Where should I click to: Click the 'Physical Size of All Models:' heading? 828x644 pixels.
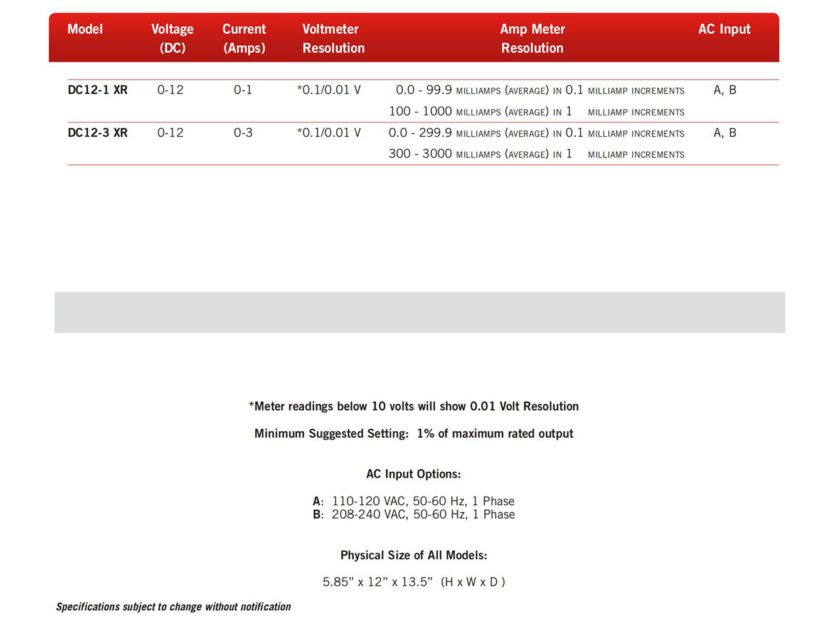point(414,556)
